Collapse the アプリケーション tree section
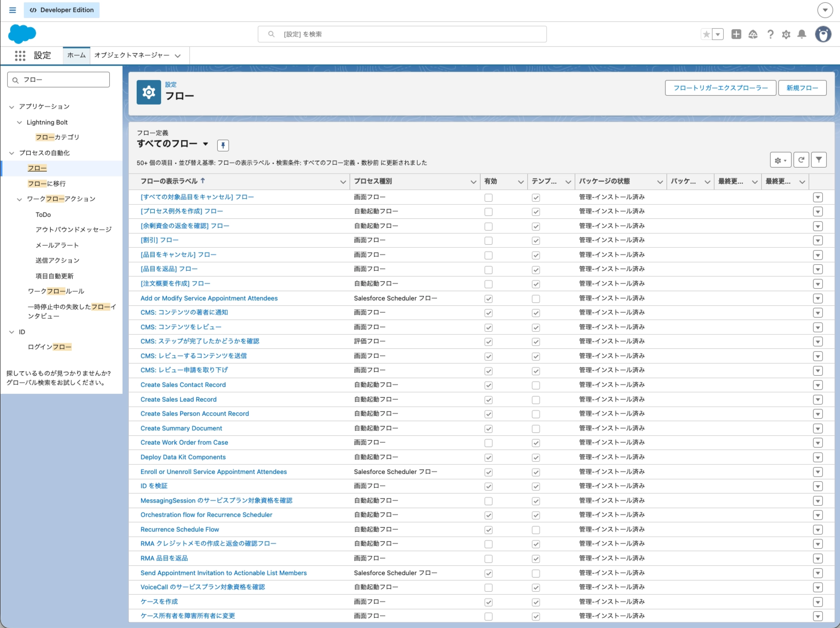Viewport: 840px width, 628px height. click(12, 107)
